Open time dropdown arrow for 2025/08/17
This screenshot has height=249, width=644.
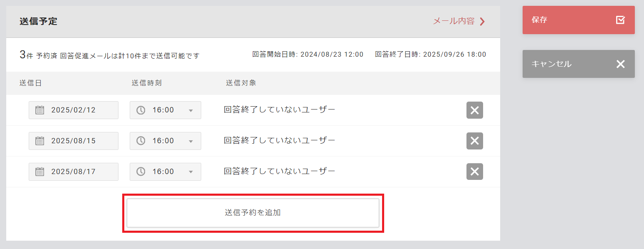[x=191, y=172]
